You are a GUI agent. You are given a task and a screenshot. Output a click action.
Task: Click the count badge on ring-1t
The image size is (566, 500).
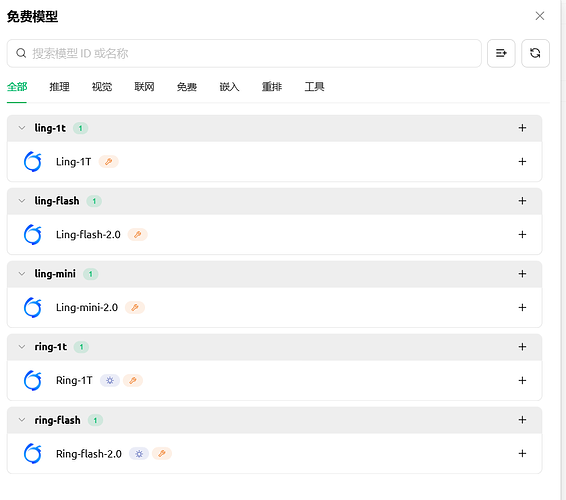point(81,347)
